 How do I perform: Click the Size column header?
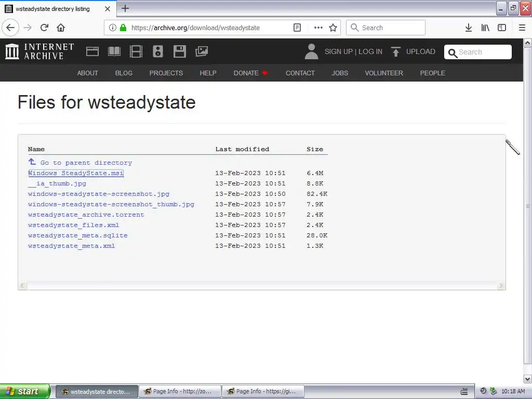click(314, 149)
